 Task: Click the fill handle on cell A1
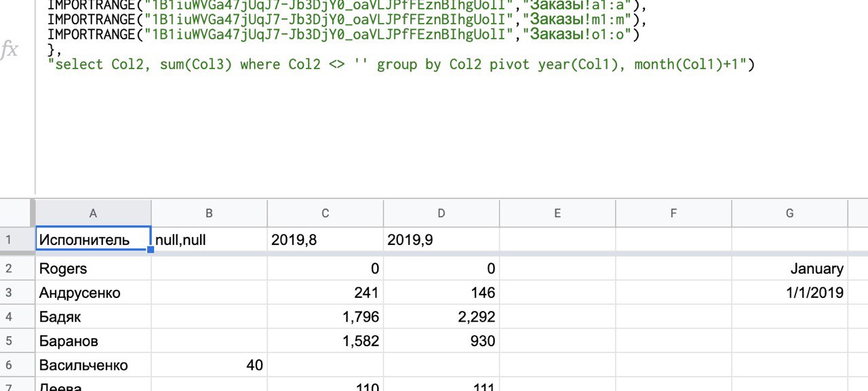[151, 250]
